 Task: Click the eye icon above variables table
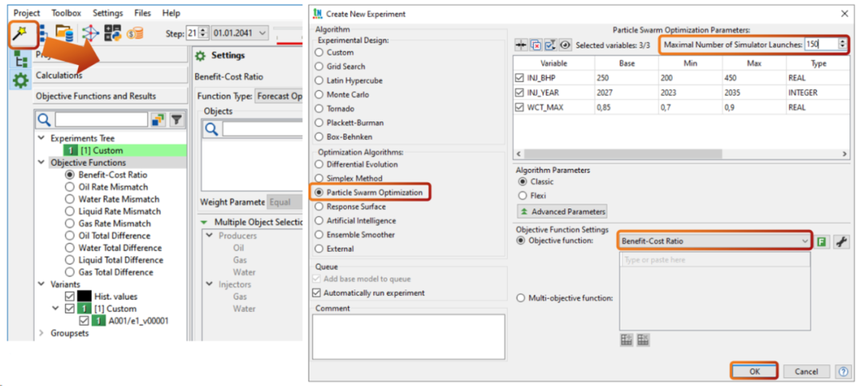point(565,45)
